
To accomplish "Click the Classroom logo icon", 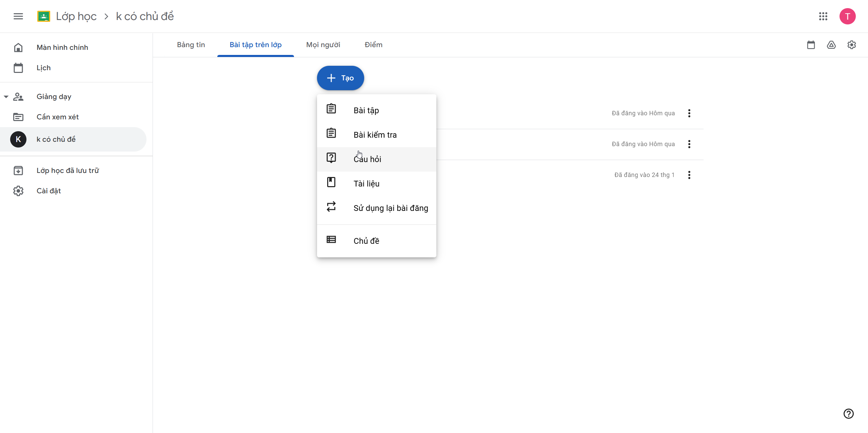I will coord(44,16).
